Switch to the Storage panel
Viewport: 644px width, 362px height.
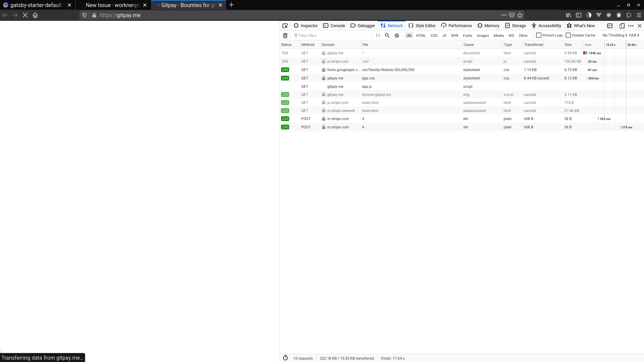[x=516, y=26]
